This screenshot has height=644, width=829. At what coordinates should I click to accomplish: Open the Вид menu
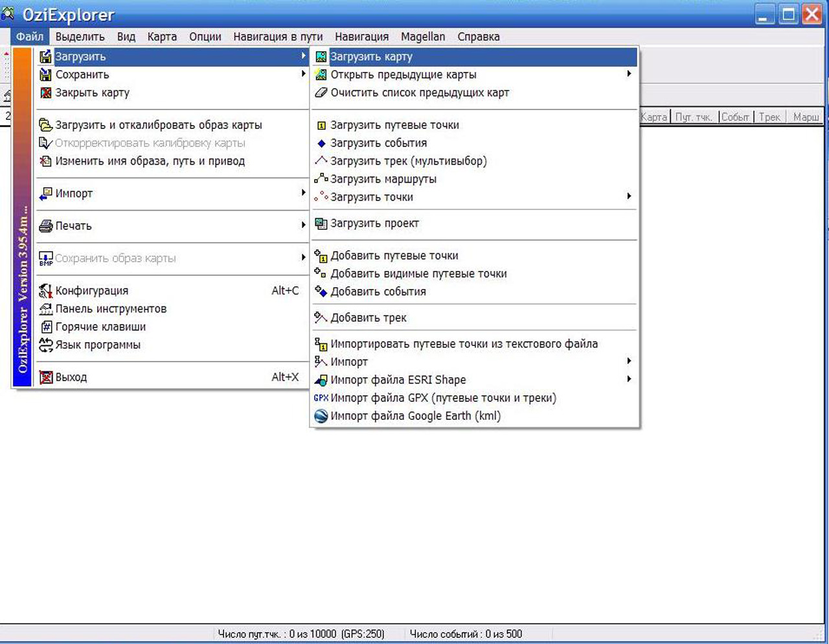point(126,37)
